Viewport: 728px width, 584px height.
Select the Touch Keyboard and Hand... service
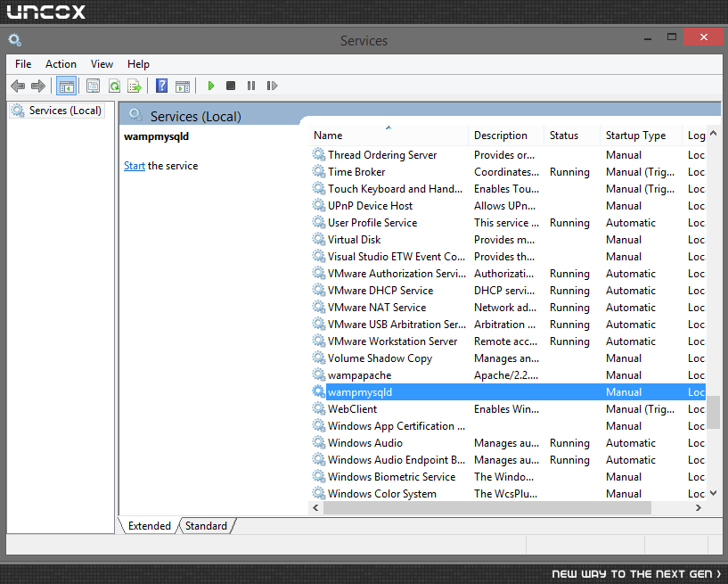(508, 189)
